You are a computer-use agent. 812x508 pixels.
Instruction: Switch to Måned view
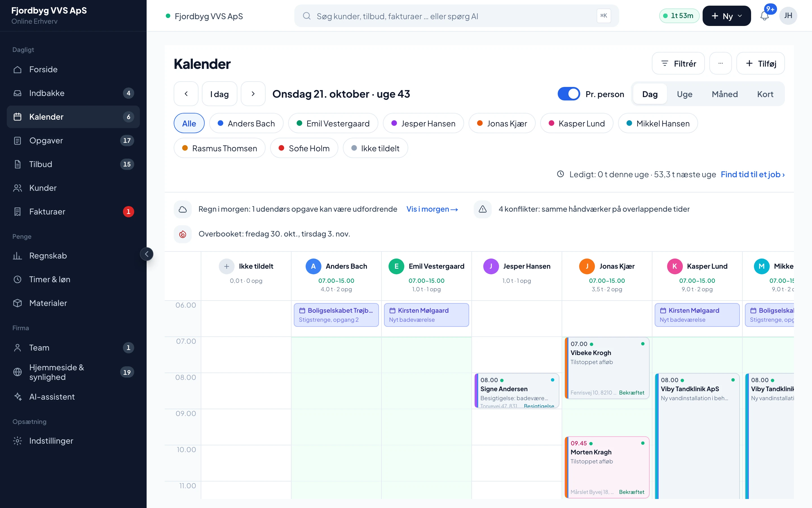[x=725, y=94]
